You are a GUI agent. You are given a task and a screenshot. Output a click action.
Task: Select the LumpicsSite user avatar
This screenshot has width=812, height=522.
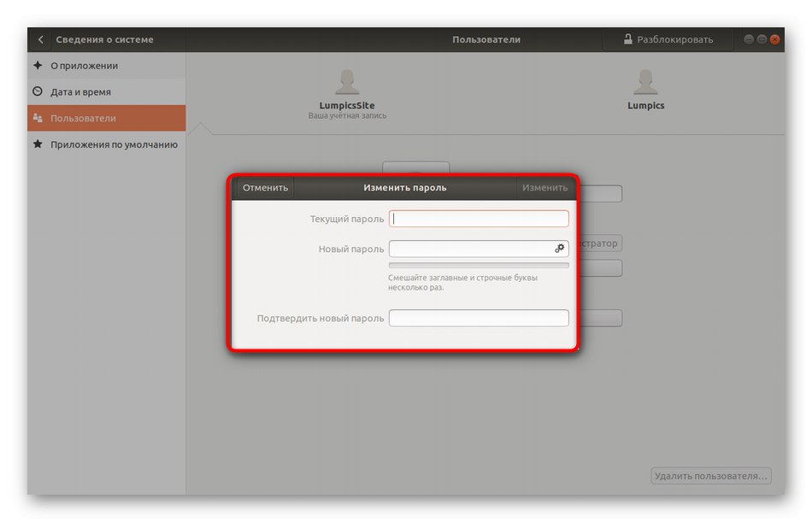click(347, 82)
